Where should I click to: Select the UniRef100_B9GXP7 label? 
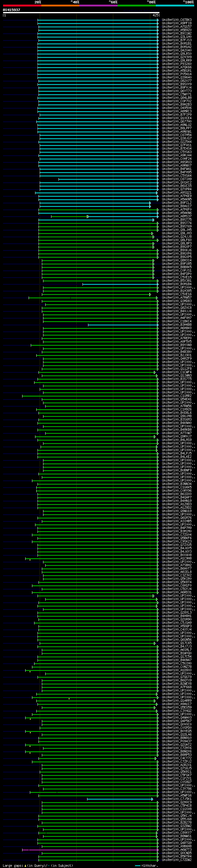176,247
